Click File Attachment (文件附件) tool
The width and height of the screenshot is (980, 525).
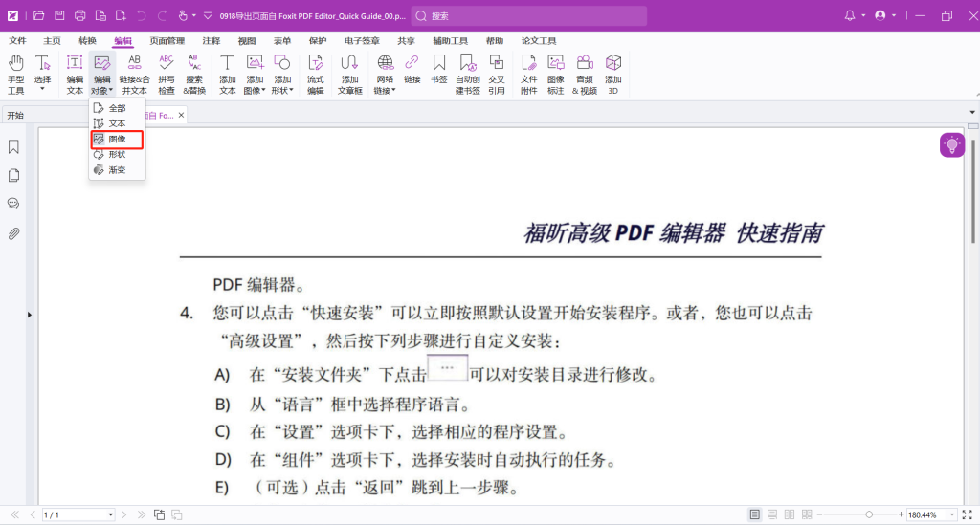528,75
